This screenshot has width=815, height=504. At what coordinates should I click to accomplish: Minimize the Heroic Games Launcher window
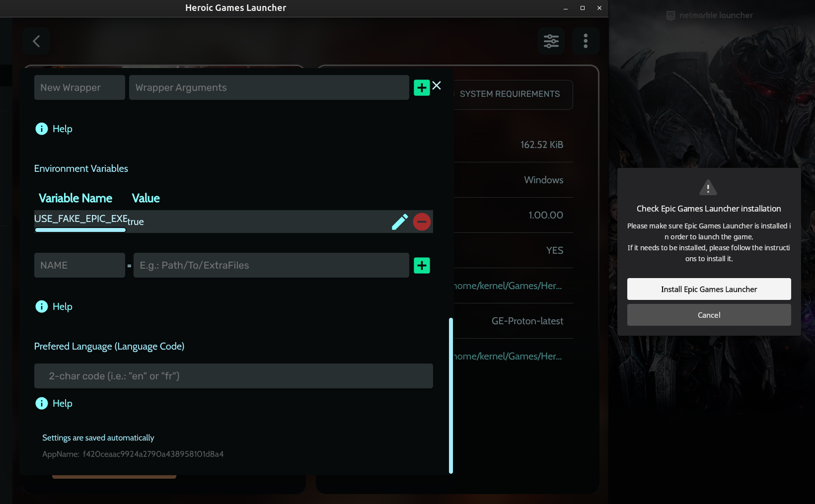point(566,8)
